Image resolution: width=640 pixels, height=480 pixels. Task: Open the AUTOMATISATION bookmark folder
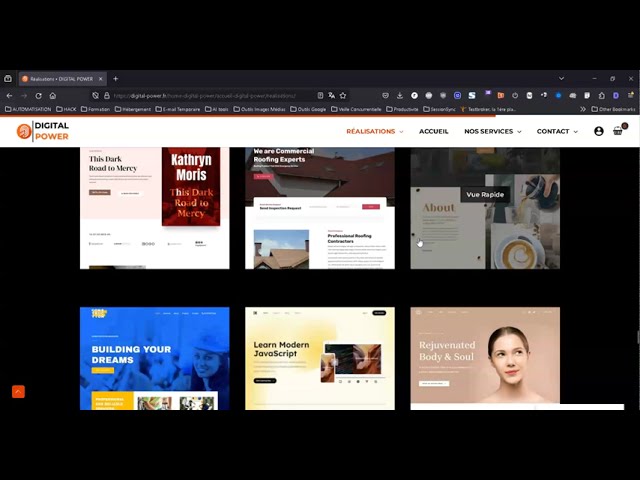pos(28,109)
